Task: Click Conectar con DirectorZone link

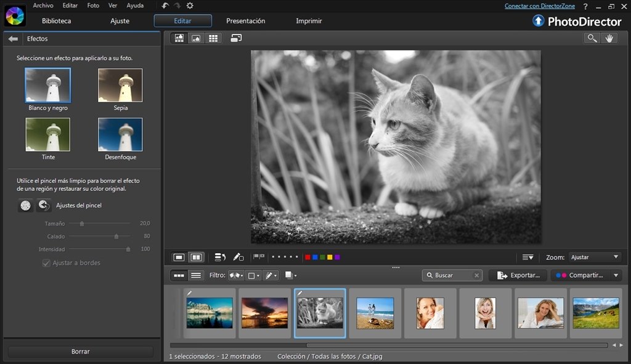Action: (540, 6)
